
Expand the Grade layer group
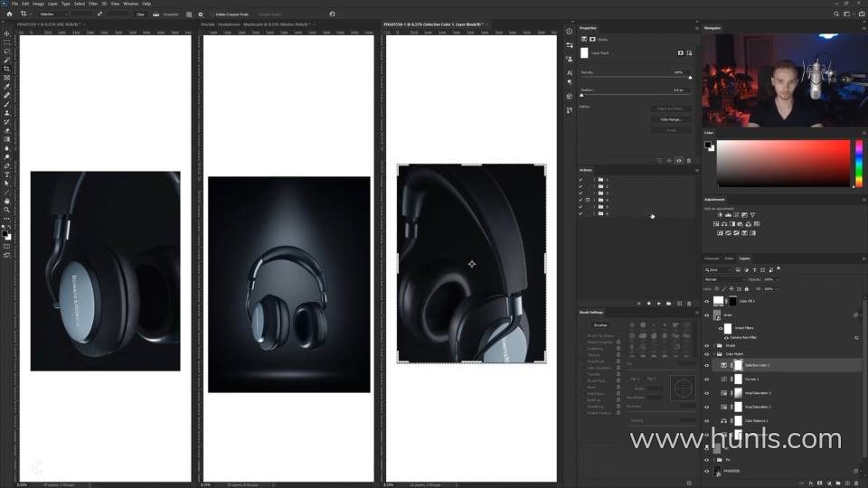point(714,345)
